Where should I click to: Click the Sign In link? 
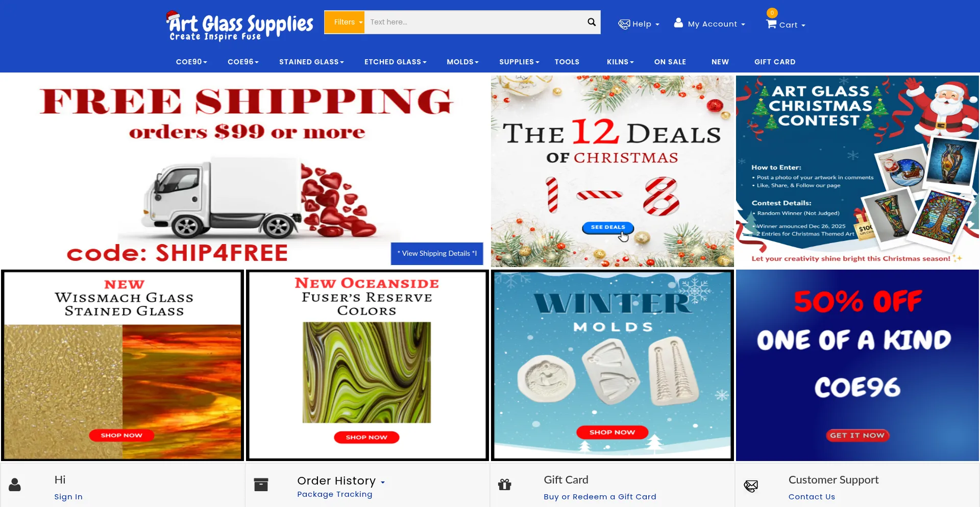pyautogui.click(x=68, y=497)
